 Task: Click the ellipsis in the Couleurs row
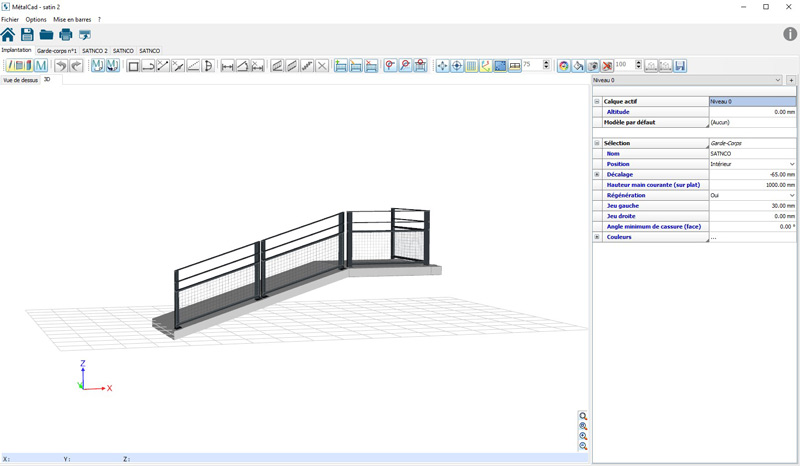713,237
